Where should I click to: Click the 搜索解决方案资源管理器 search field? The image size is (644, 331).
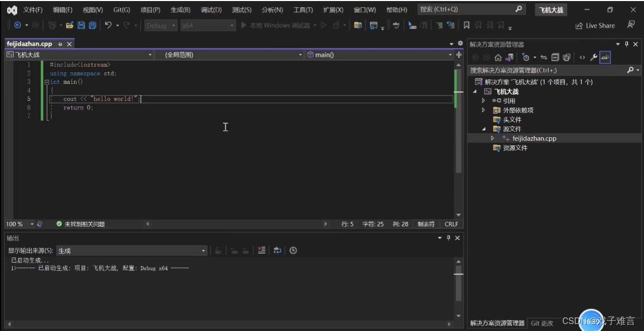tap(554, 70)
